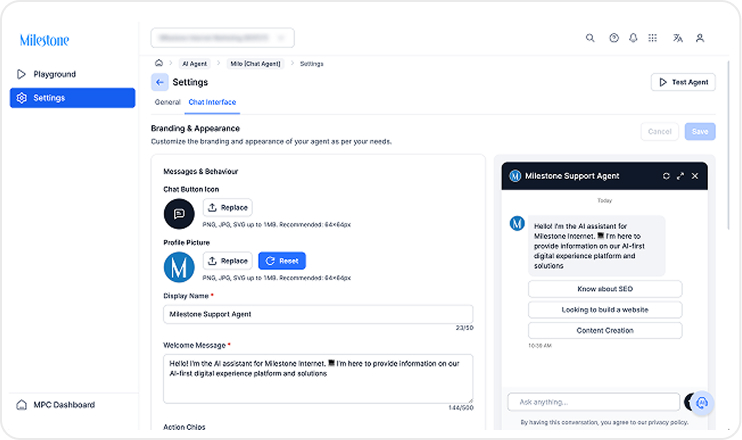Click Milestone Support Agent avatar in header

coord(515,176)
